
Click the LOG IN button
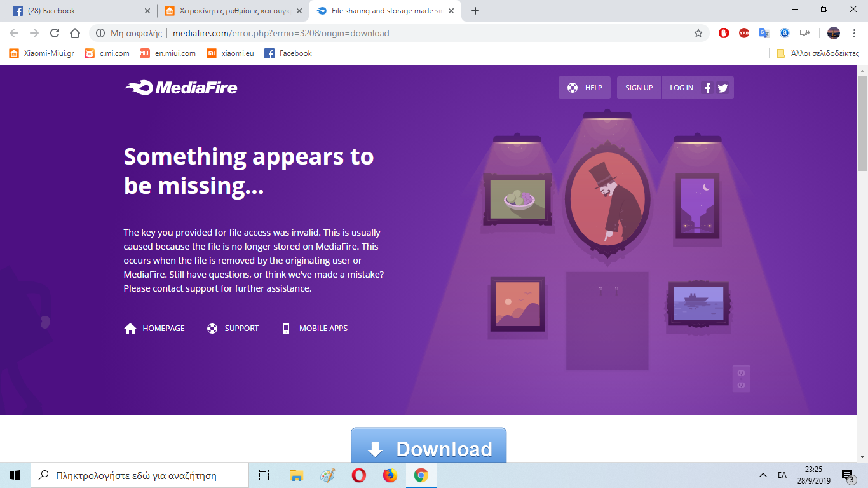click(681, 88)
